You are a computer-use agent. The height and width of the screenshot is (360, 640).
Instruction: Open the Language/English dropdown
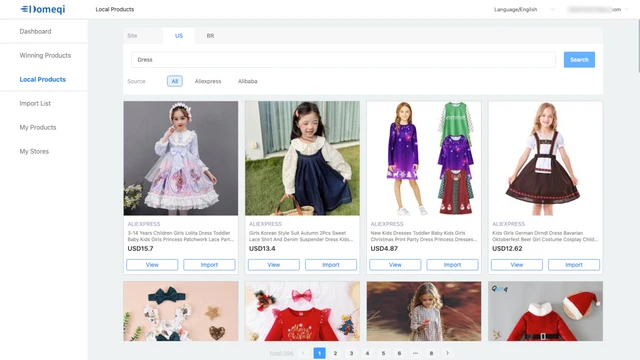[524, 9]
